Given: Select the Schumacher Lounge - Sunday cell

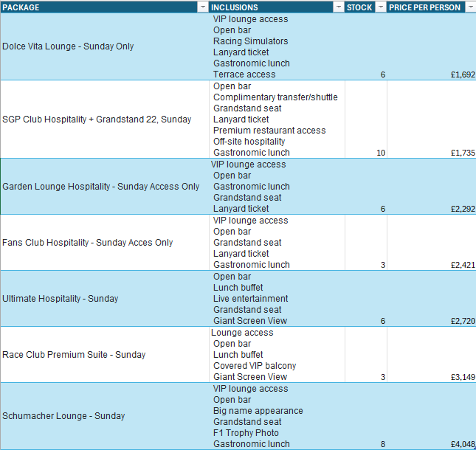Looking at the screenshot, I should 105,416.
